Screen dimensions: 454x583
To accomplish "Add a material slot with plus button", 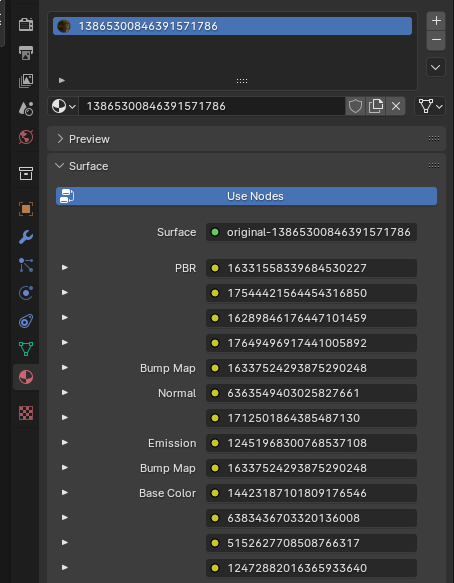I will pos(436,21).
